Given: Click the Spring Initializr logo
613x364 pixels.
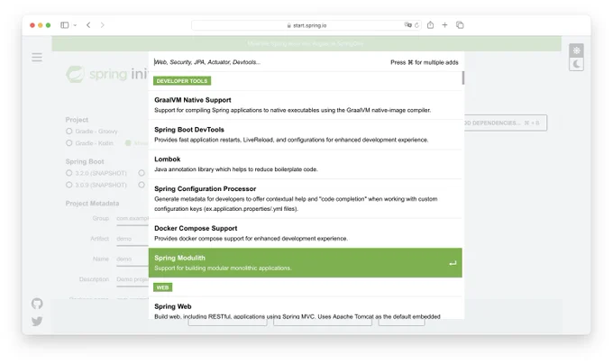Looking at the screenshot, I should (x=106, y=74).
